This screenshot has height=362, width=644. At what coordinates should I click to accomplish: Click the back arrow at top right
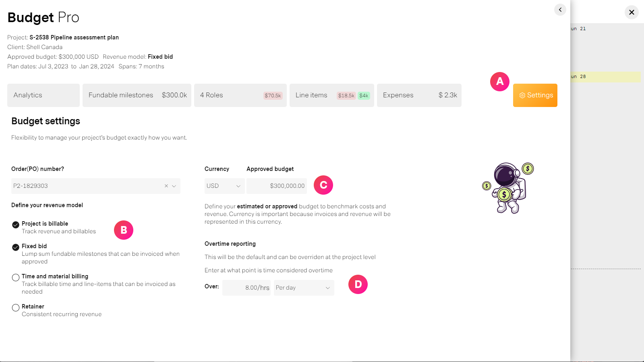click(x=560, y=10)
